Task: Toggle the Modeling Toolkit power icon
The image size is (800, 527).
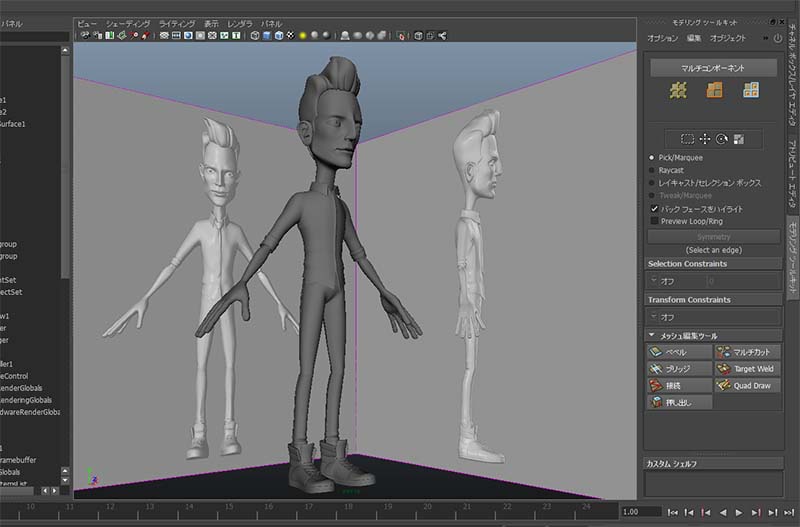Action: tap(778, 38)
